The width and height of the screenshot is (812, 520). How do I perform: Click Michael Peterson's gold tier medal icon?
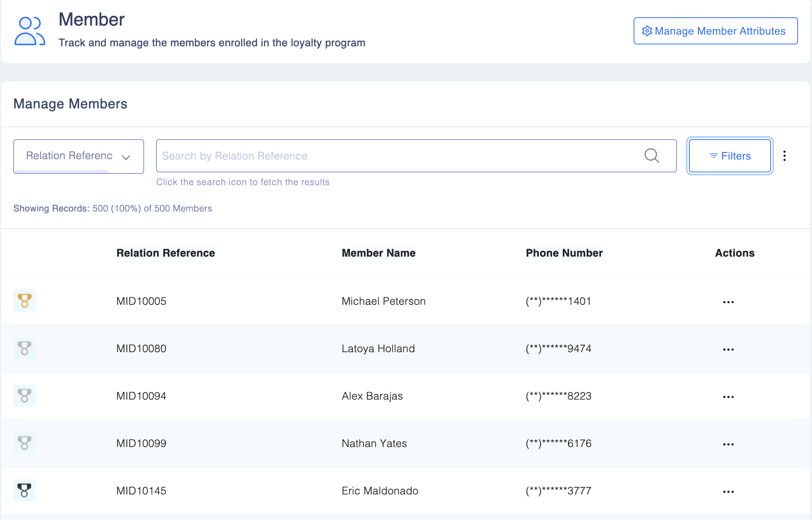tap(24, 301)
